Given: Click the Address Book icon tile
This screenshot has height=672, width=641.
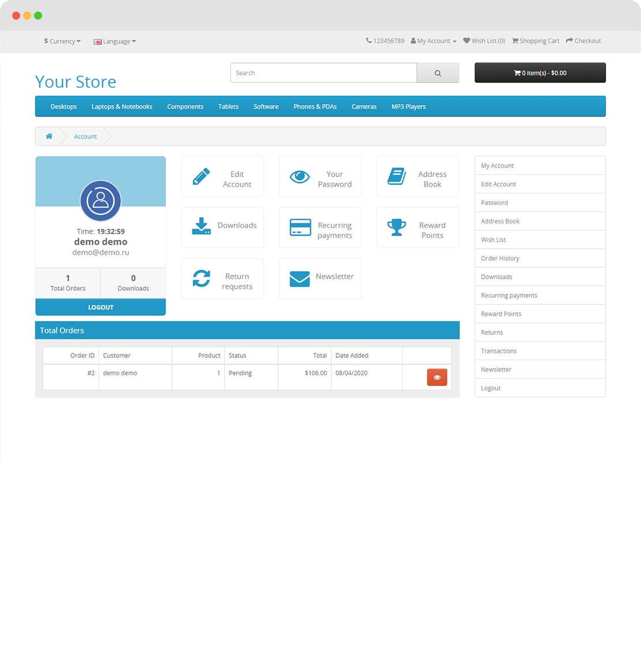Looking at the screenshot, I should pos(397,177).
